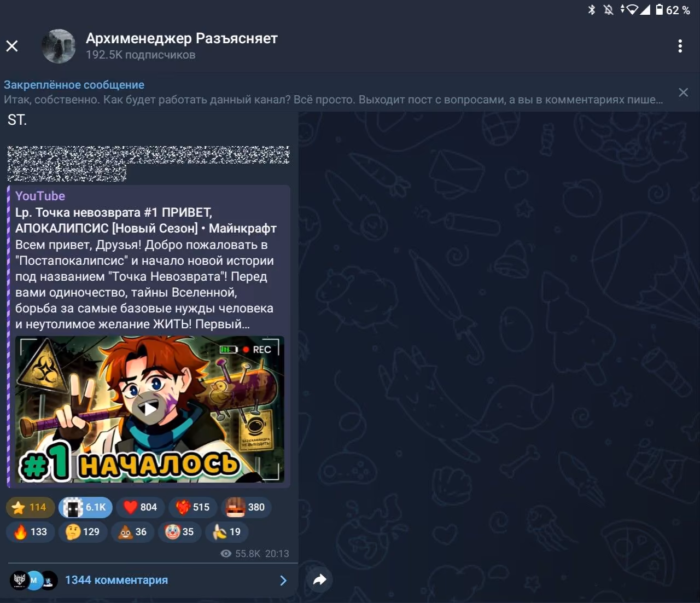Toggle the thinking face reaction 129
This screenshot has width=700, height=603.
click(83, 532)
